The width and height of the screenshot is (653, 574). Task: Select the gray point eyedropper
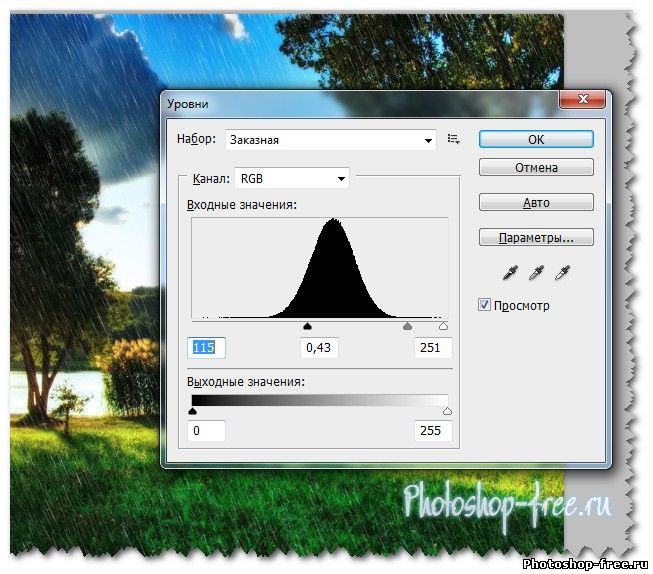[538, 272]
